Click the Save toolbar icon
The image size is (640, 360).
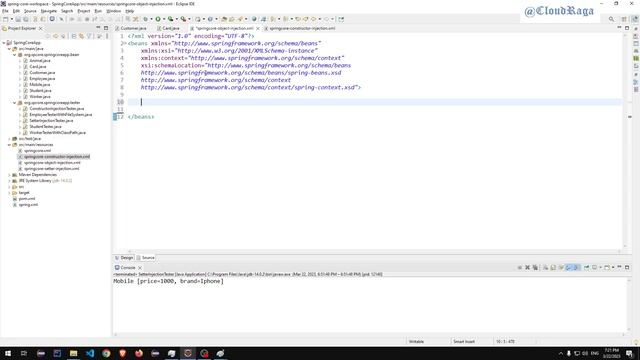18,19
